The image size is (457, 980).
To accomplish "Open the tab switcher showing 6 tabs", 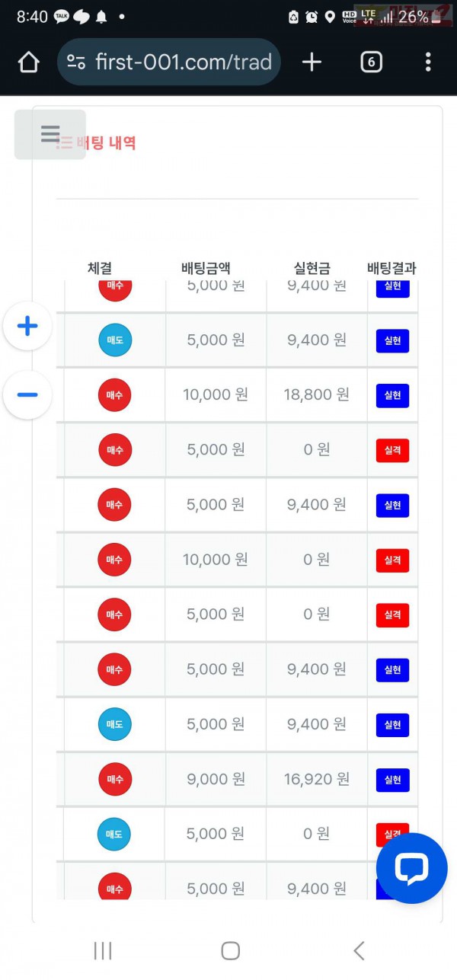I will pos(371,62).
